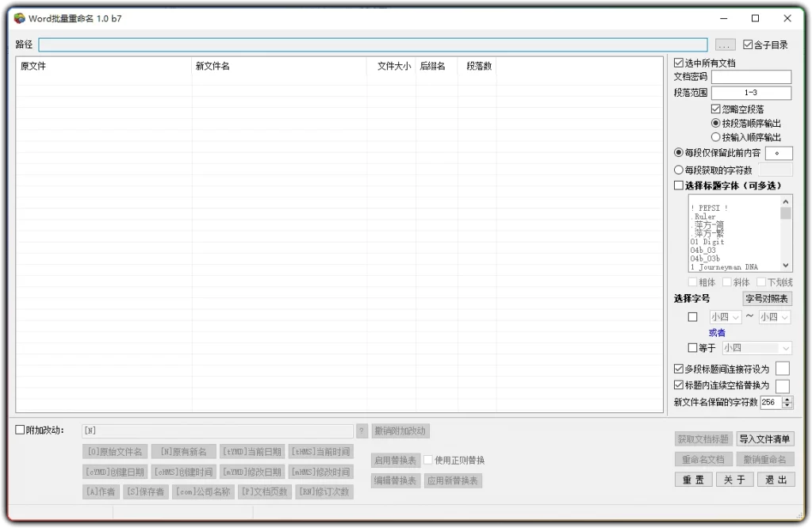Click the Word批量重命名 application logo in title bar
The height and width of the screenshot is (528, 812).
[17, 17]
